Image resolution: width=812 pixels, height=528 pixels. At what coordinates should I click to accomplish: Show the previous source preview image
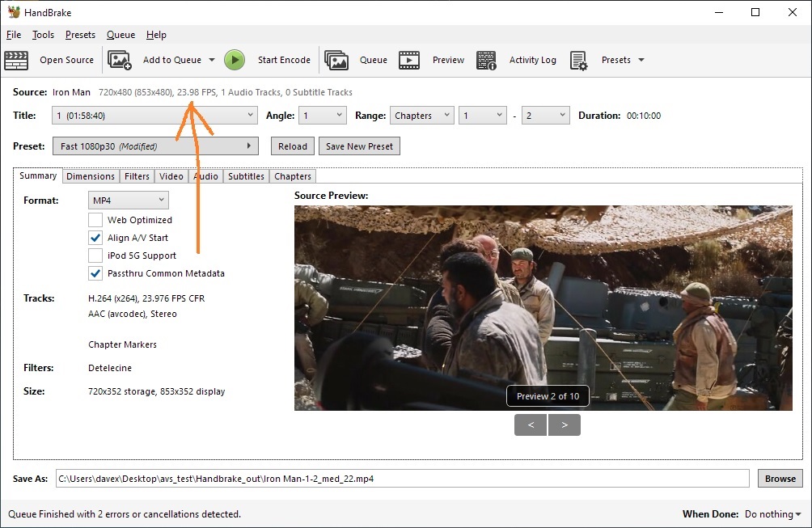tap(531, 425)
